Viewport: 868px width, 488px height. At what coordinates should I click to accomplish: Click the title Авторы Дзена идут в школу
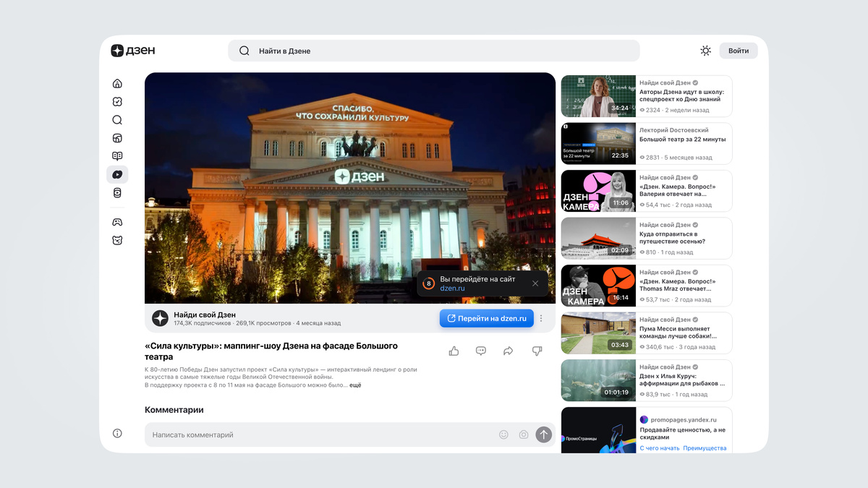coord(681,95)
